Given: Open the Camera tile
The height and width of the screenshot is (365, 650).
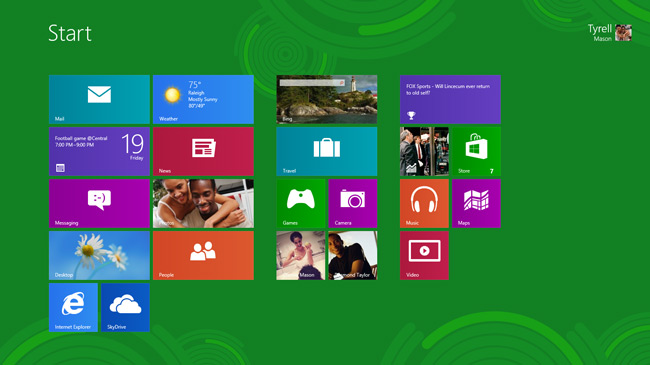Looking at the screenshot, I should click(x=353, y=203).
